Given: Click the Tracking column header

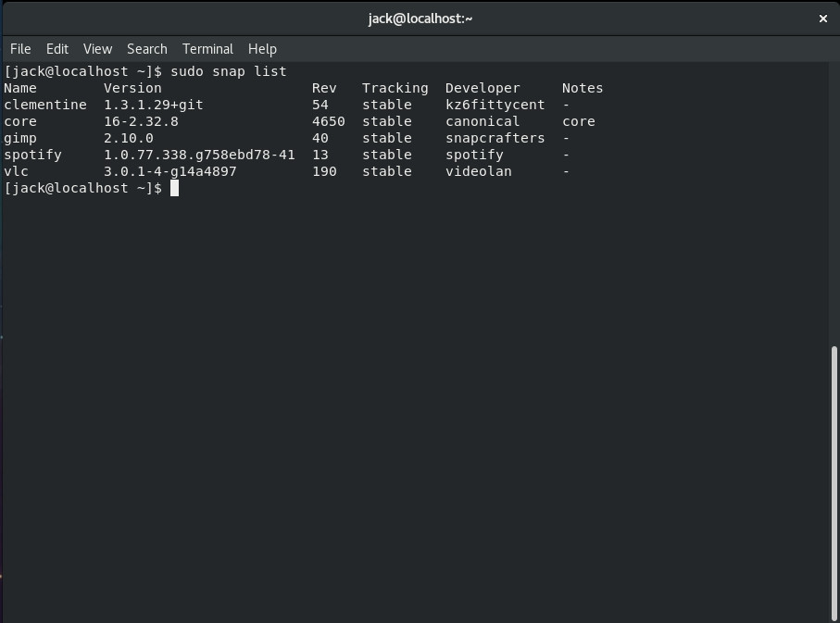Looking at the screenshot, I should 395,89.
